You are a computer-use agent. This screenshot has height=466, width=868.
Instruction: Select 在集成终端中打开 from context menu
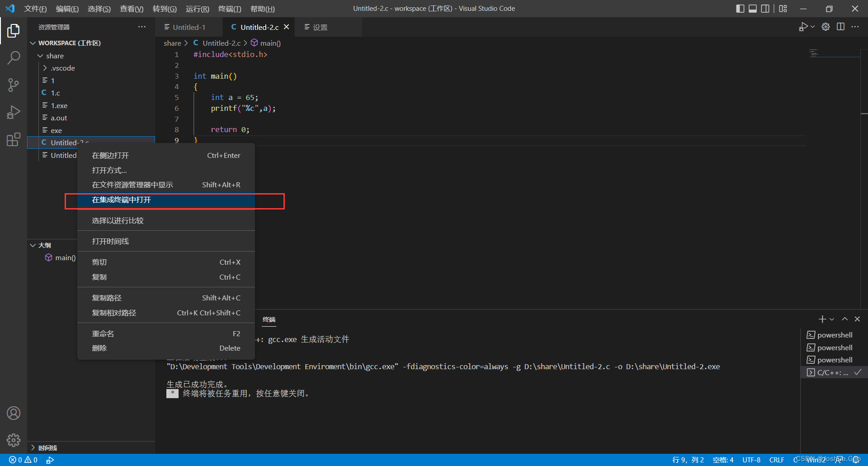tap(121, 200)
